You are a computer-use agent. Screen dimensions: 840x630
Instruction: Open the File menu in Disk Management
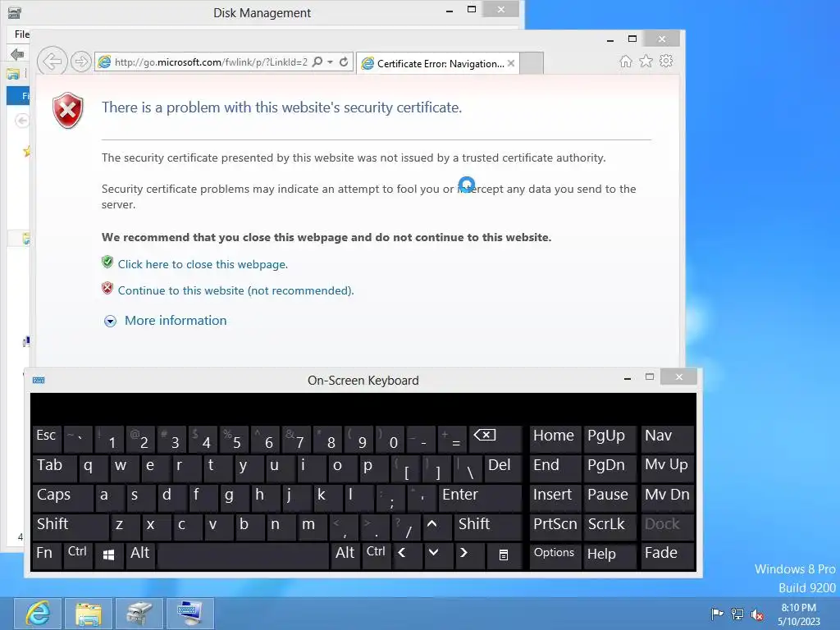(22, 34)
